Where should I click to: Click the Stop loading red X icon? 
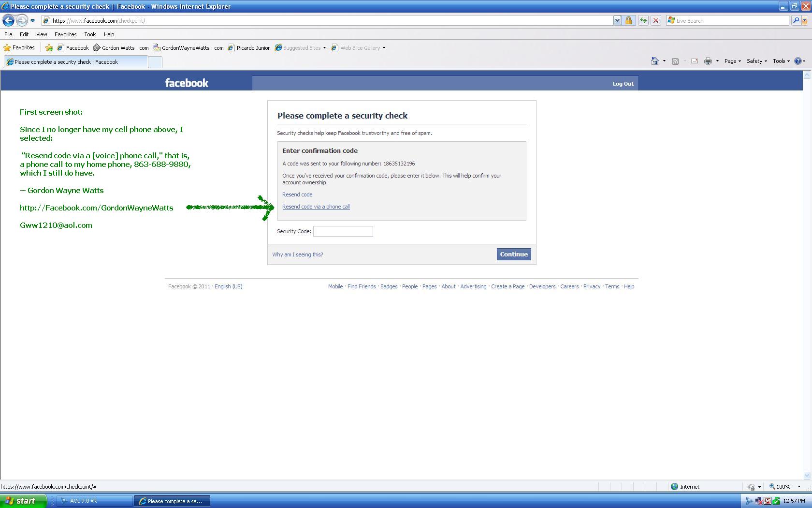[x=656, y=21]
